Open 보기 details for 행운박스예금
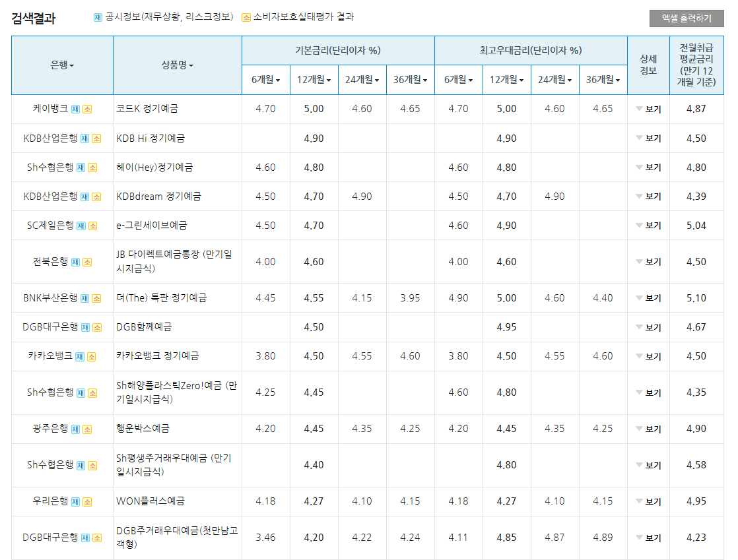Screen dimensions: 738x560 tap(649, 429)
